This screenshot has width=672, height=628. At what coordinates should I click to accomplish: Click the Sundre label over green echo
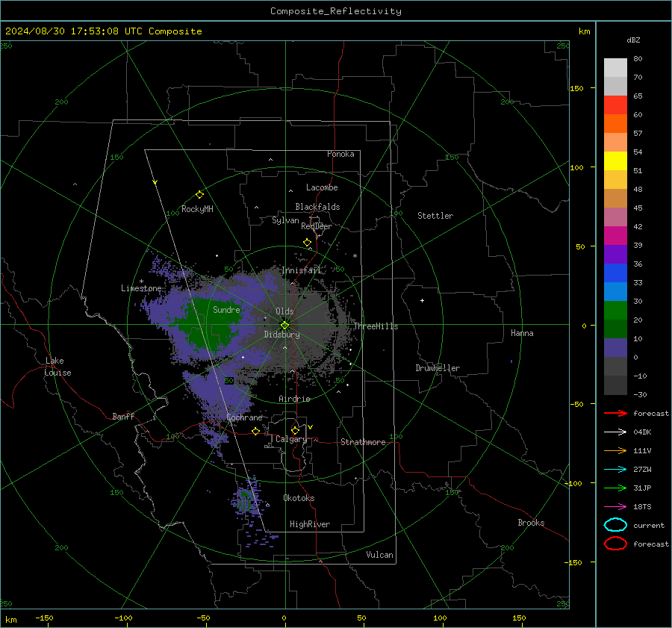226,310
